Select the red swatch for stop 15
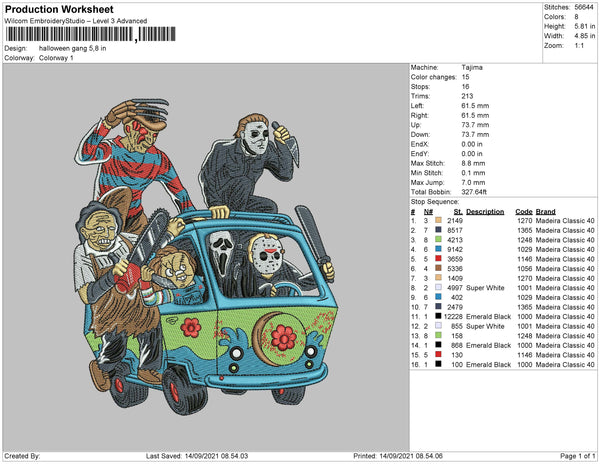600x464 pixels. (x=438, y=354)
